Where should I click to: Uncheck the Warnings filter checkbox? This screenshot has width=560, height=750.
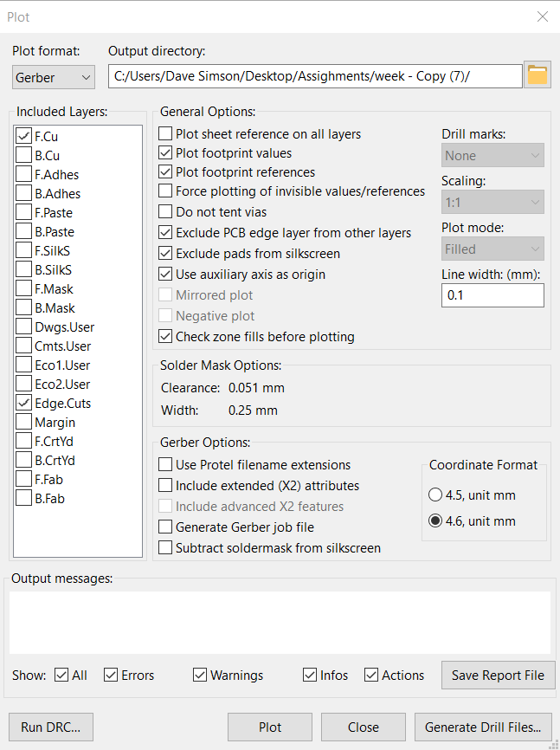pos(201,676)
